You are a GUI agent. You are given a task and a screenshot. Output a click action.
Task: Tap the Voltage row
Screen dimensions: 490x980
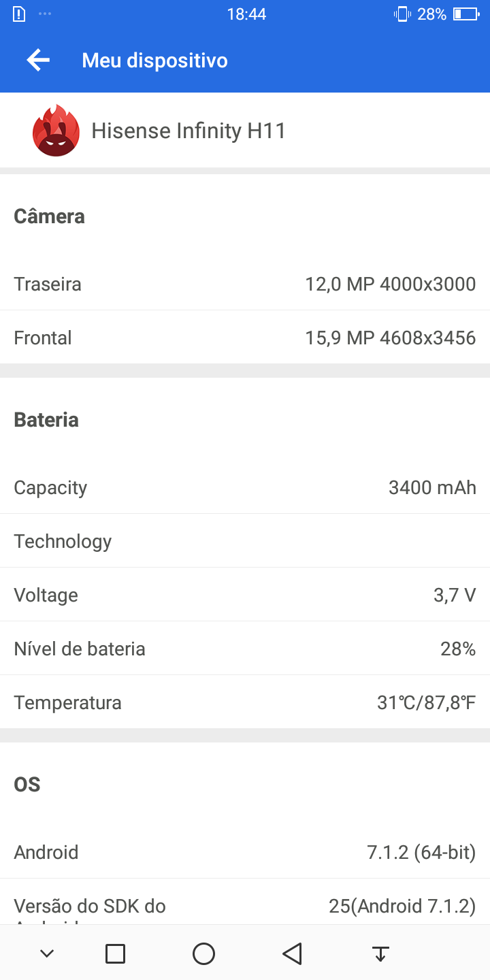[x=245, y=595]
